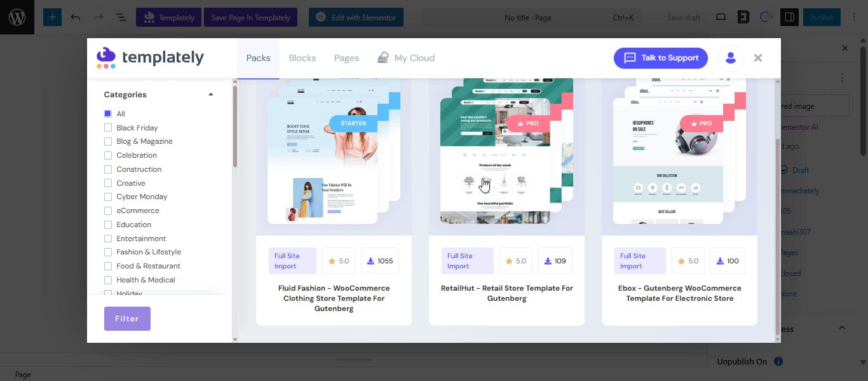Click the bold B plugin icon in the toolbar
Screen dimensions: 868x381
point(743,17)
